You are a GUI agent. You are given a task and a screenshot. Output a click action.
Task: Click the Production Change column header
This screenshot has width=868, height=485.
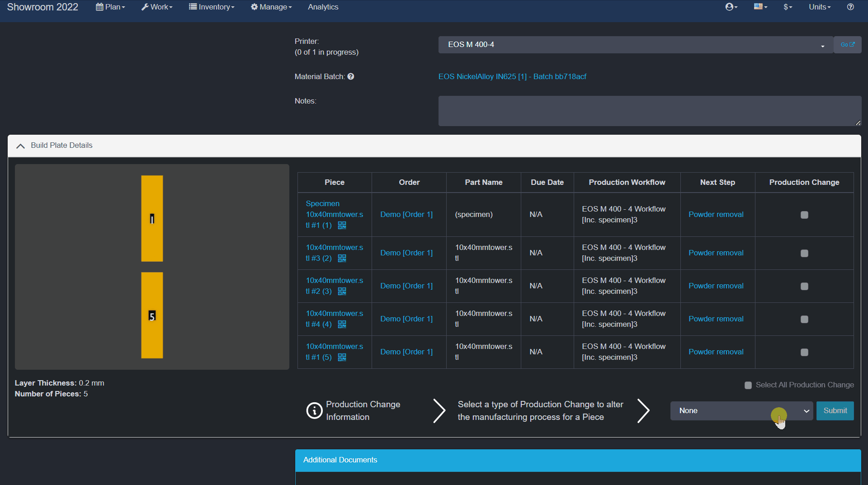[x=804, y=182]
